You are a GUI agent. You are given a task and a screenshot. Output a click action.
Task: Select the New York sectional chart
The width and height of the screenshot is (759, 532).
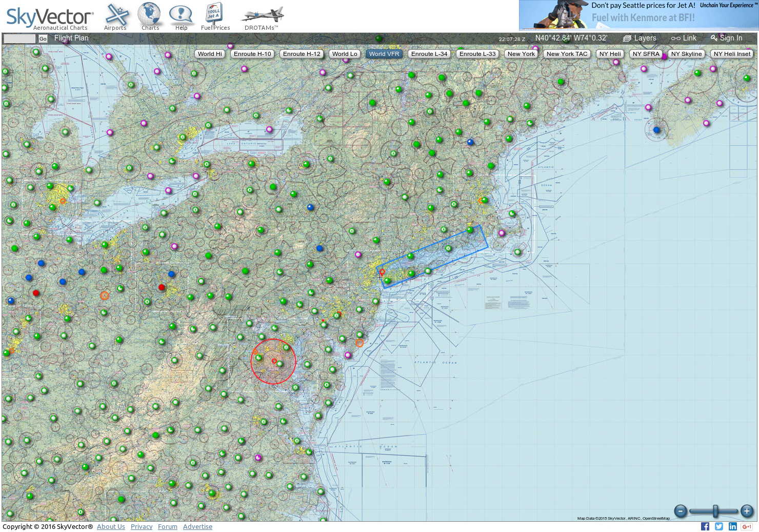(x=521, y=54)
